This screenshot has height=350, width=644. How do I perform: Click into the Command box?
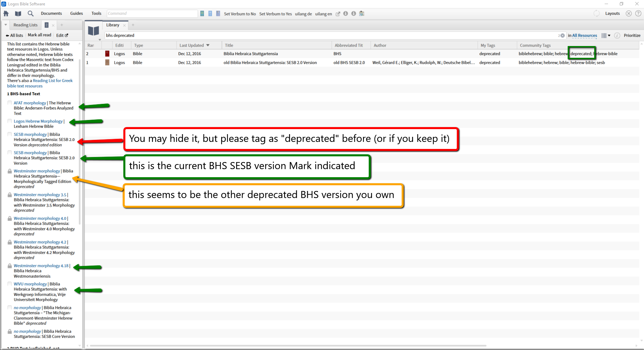152,13
